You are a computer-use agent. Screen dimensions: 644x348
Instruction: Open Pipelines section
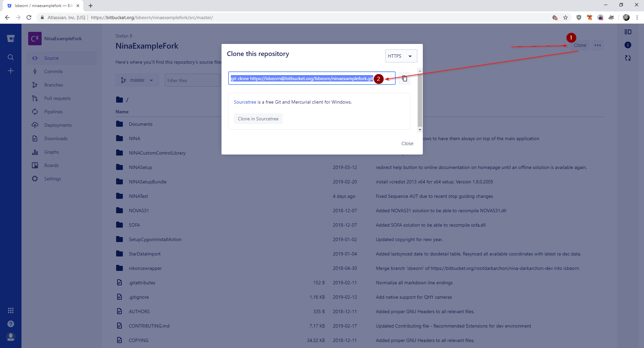62,112
